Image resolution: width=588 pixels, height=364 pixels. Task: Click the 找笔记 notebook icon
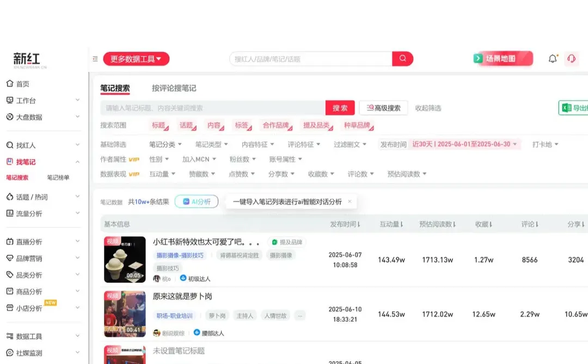tap(10, 162)
